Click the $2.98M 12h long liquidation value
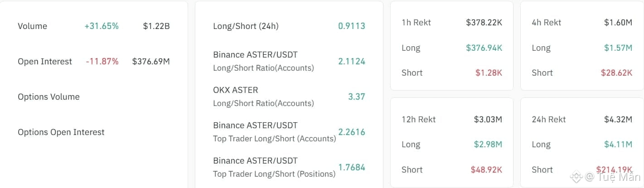Image resolution: width=644 pixels, height=188 pixels. (x=488, y=145)
